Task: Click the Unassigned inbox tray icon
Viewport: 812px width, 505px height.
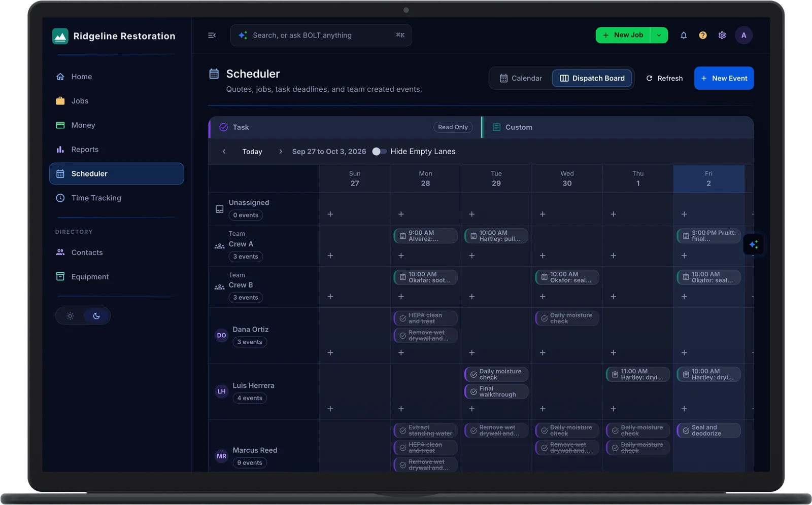Action: pos(220,209)
